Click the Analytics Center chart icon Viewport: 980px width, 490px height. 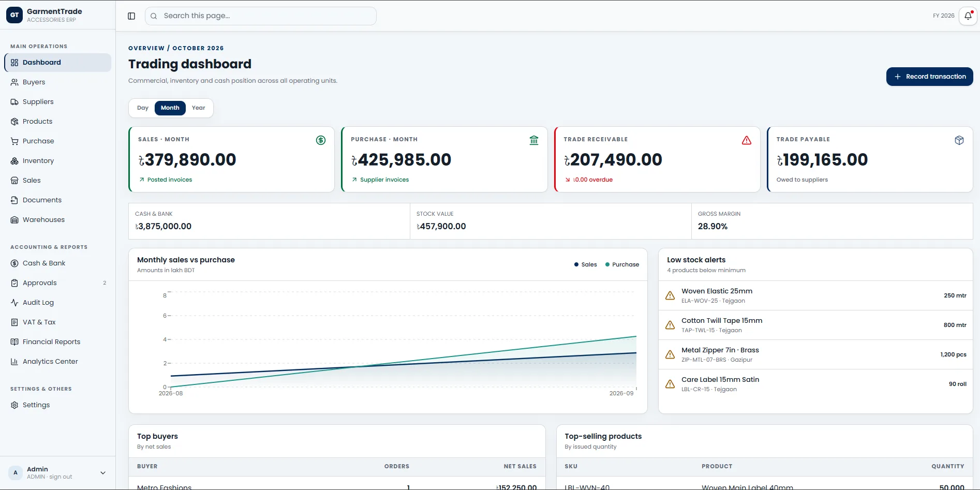[x=14, y=362]
